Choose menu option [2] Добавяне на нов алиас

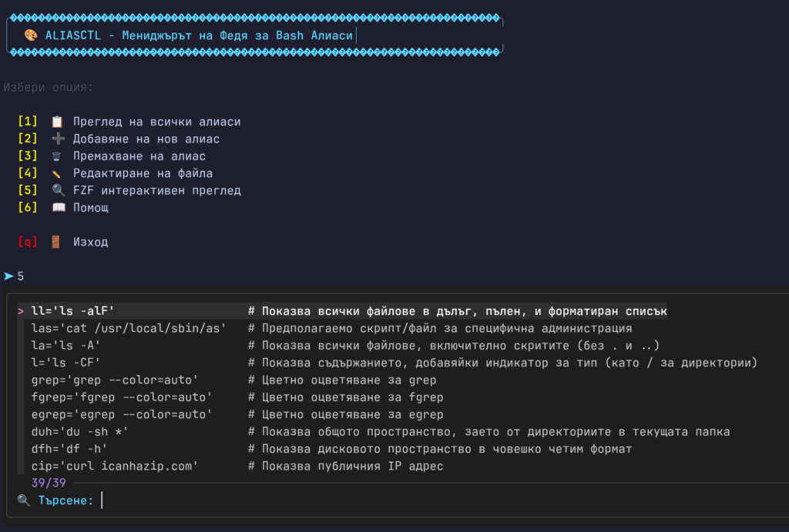click(x=146, y=139)
